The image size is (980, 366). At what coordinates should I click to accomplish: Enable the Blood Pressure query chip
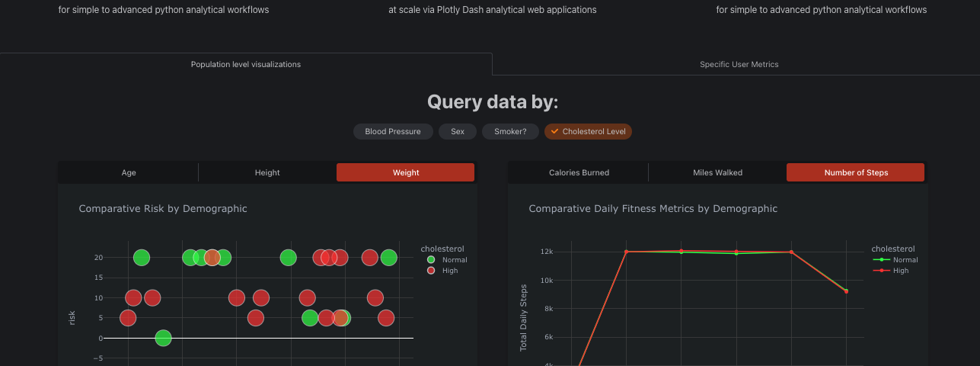click(x=393, y=132)
